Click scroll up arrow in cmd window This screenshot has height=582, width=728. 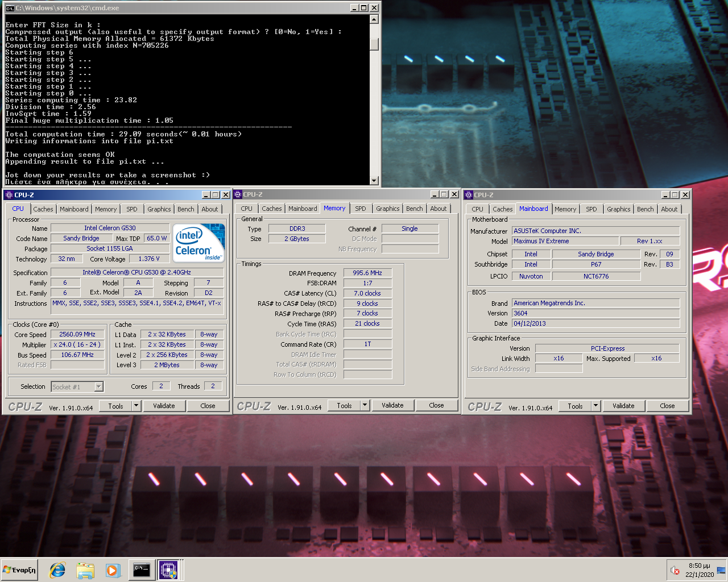point(374,19)
